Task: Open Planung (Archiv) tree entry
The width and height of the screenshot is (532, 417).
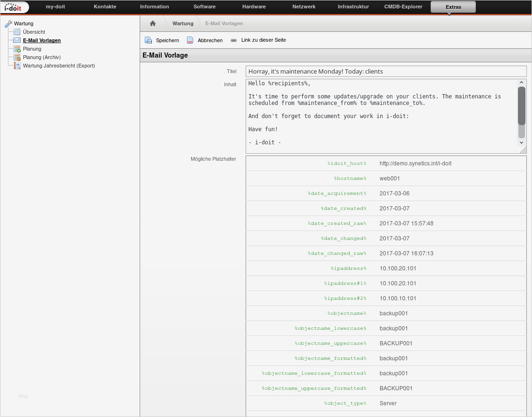Action: (x=42, y=57)
